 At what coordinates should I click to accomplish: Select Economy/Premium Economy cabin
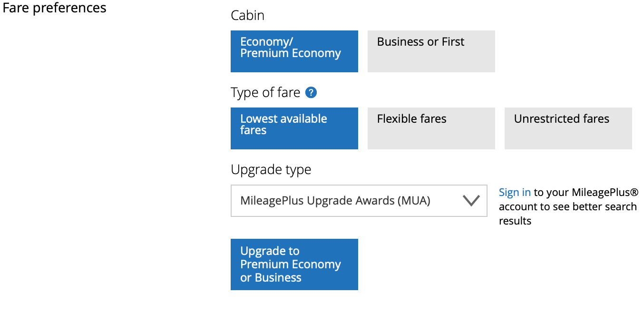pos(294,51)
